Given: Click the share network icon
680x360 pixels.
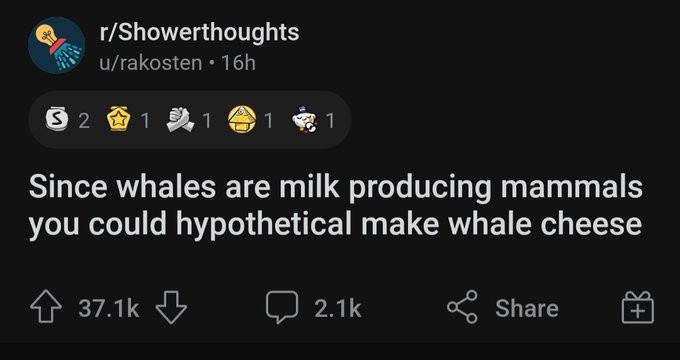Looking at the screenshot, I should coord(462,307).
